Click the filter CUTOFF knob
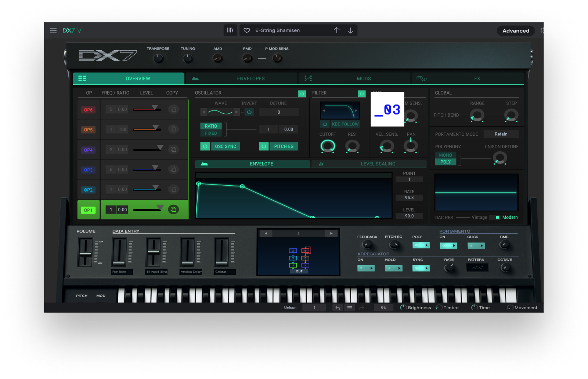Viewport: 588px width, 379px height. tap(328, 146)
